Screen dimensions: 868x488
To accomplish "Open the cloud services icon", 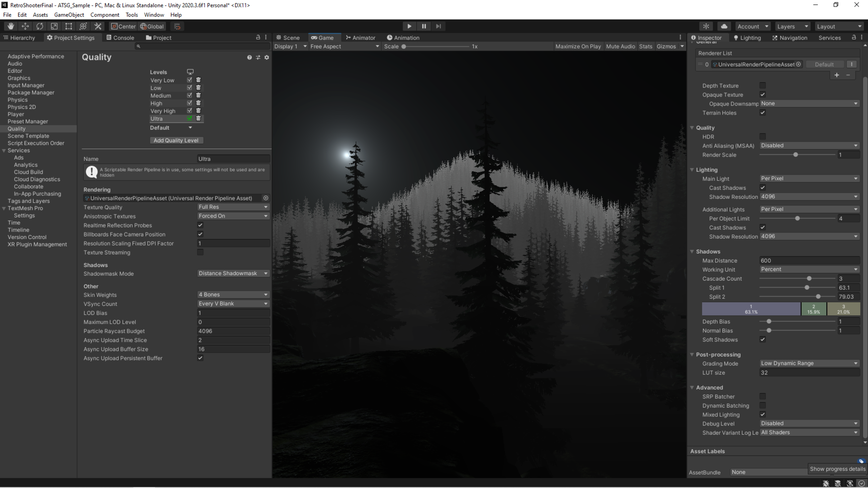I will click(724, 26).
